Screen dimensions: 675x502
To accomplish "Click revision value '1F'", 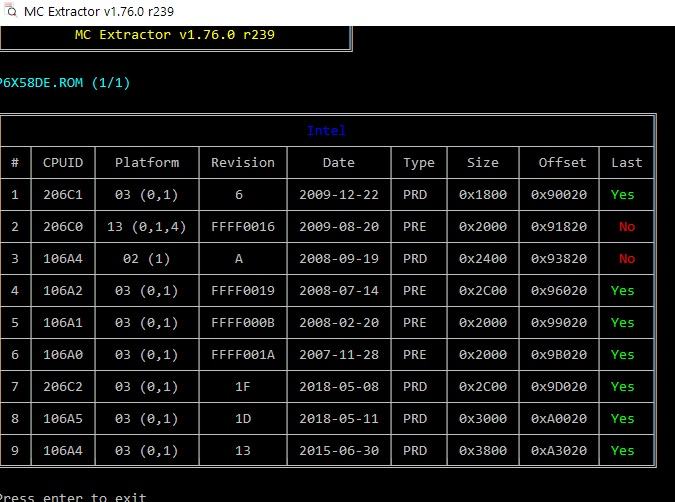I will click(243, 387).
